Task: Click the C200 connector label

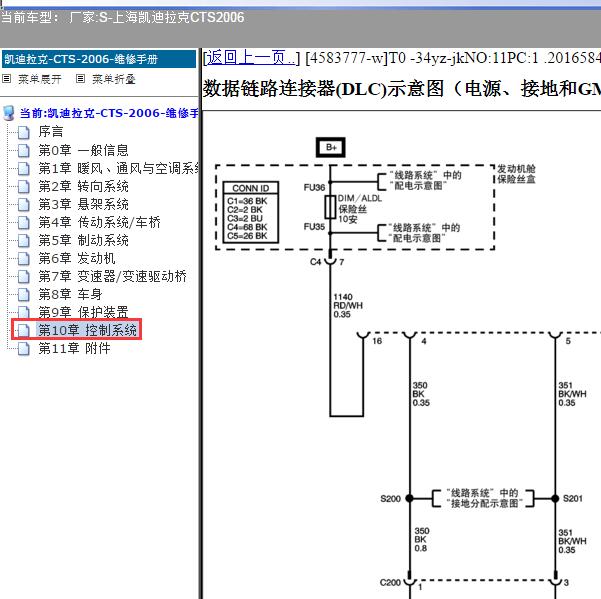Action: [x=390, y=583]
